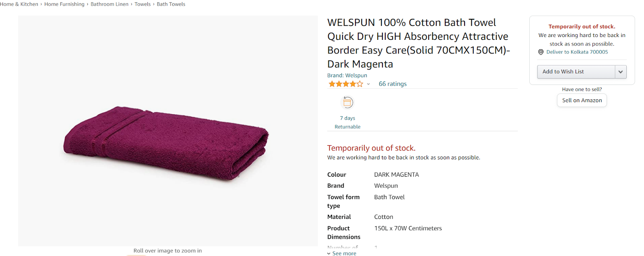The width and height of the screenshot is (644, 256).
Task: Click the Sell on Amazon button
Action: [x=582, y=100]
